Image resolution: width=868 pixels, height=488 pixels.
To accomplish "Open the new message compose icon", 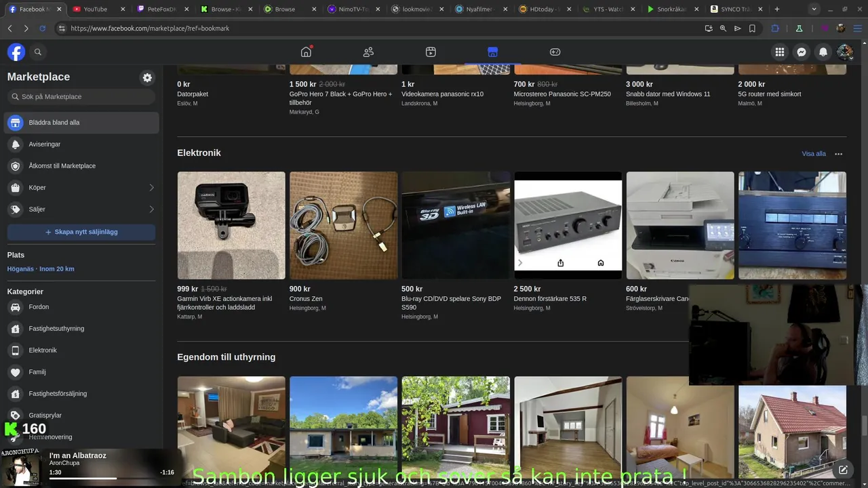I will [843, 470].
